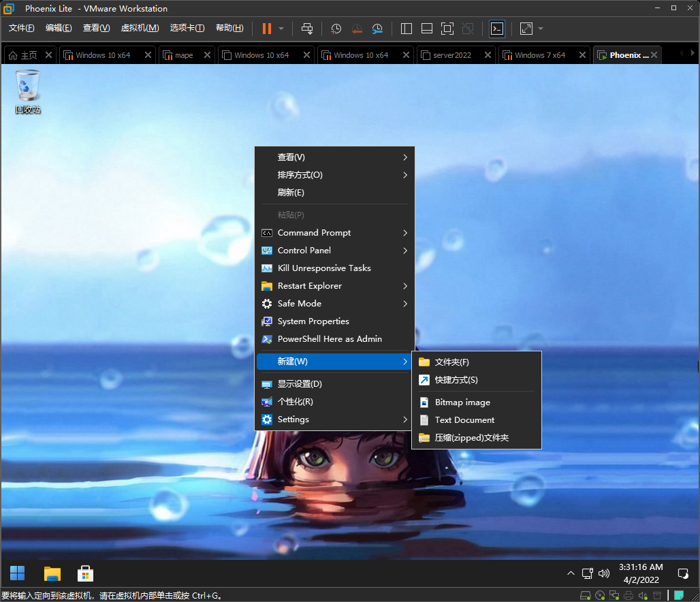Close the mape VM tab
The image size is (700, 602).
pyautogui.click(x=206, y=55)
